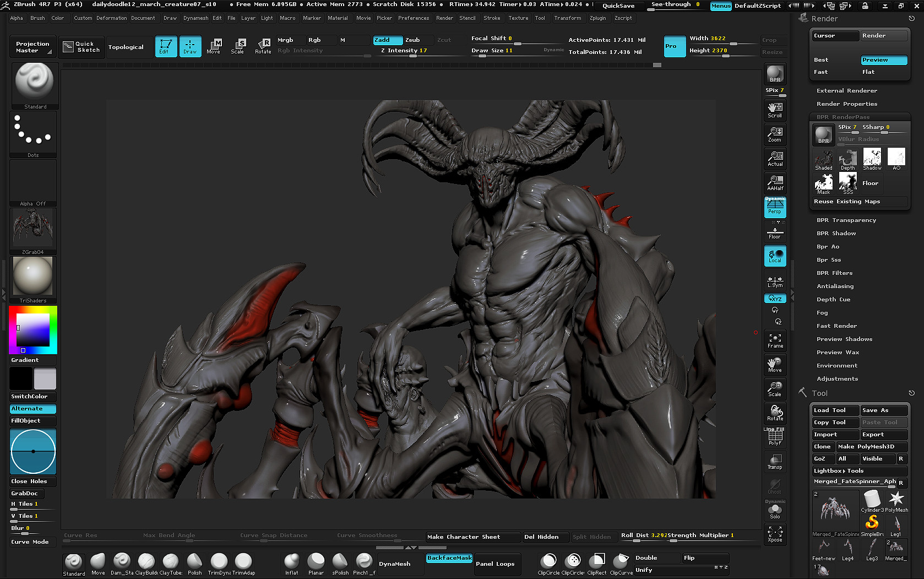This screenshot has height=579, width=924.
Task: Toggle Persp perspective view
Action: point(775,207)
